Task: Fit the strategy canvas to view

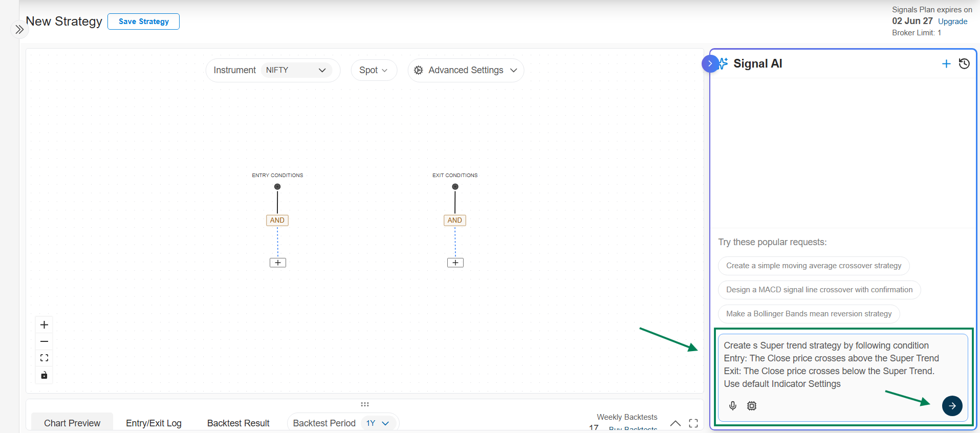Action: [x=45, y=358]
